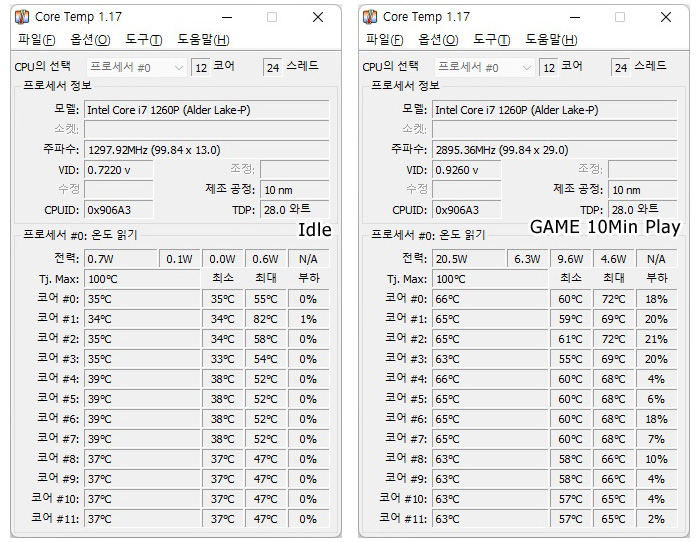Click the Core Temp app icon in right window
This screenshot has width=700, height=542.
click(x=370, y=17)
